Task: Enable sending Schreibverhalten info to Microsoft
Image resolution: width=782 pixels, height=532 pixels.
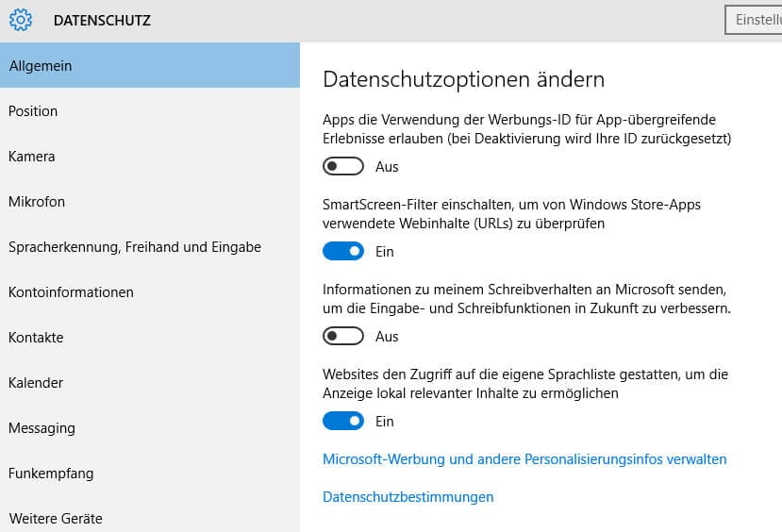Action: point(343,337)
